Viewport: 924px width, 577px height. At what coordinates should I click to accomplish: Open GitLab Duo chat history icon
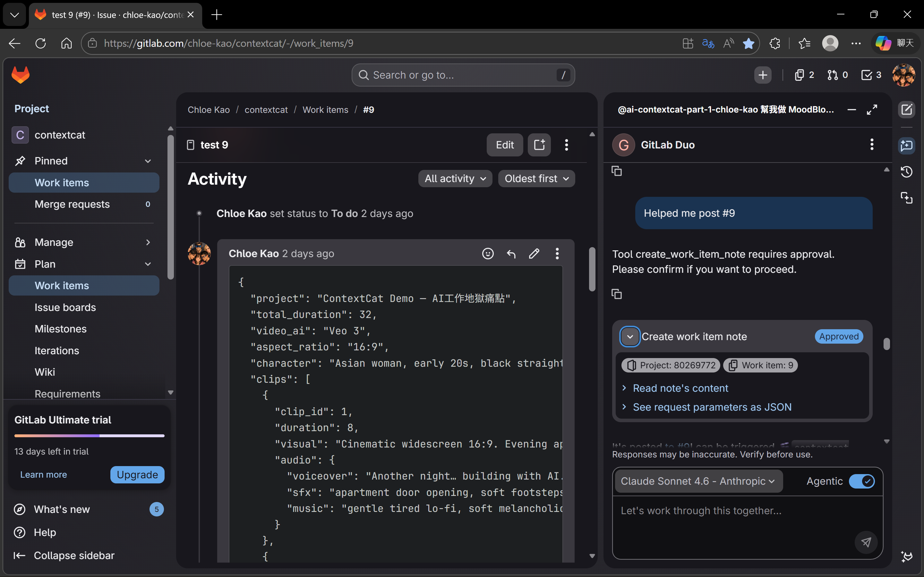906,172
